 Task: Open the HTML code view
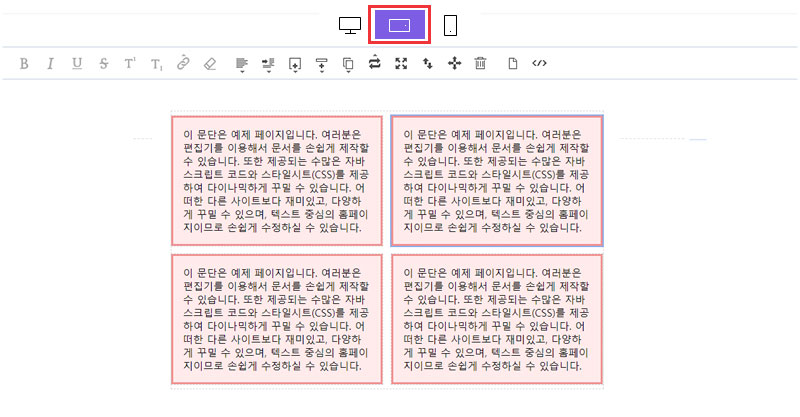tap(539, 64)
